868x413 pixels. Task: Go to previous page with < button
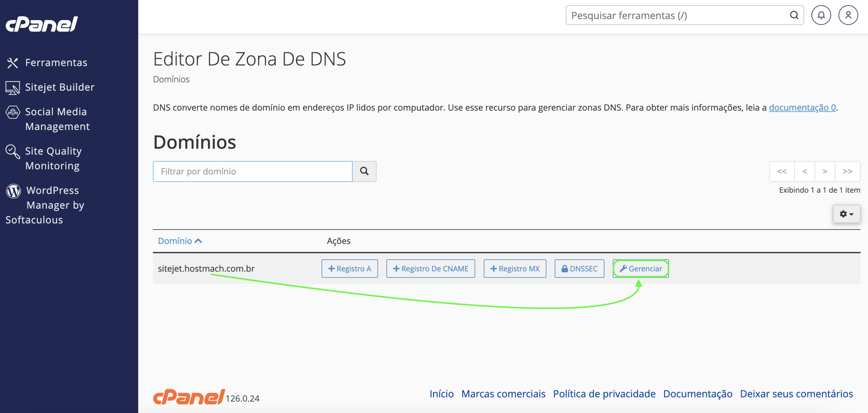coord(805,171)
